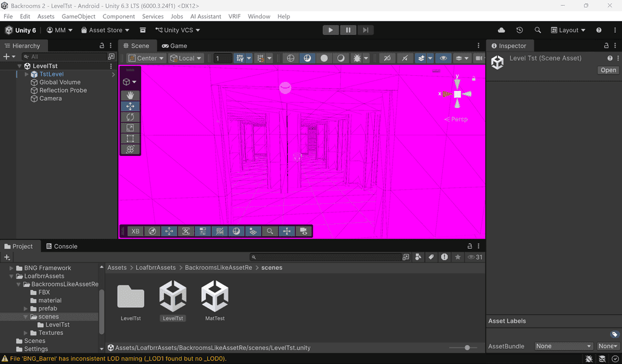
Task: Click the asset labels tag icon
Action: [x=615, y=334]
